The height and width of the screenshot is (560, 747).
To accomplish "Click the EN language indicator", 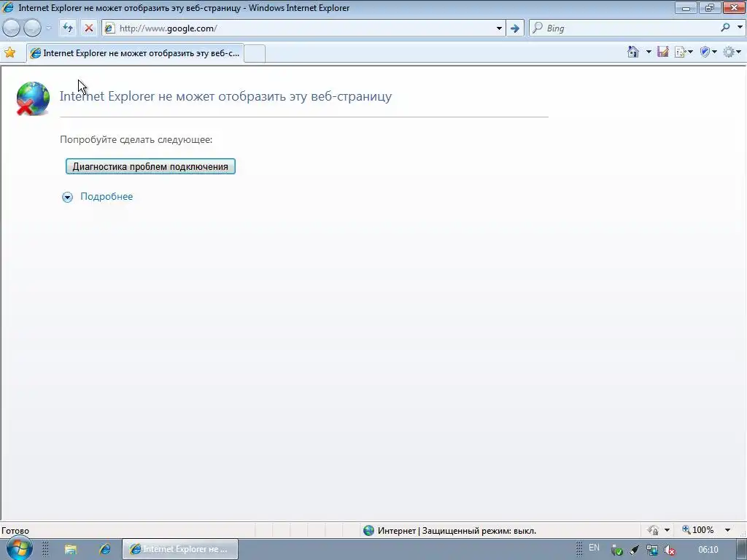I will click(594, 548).
